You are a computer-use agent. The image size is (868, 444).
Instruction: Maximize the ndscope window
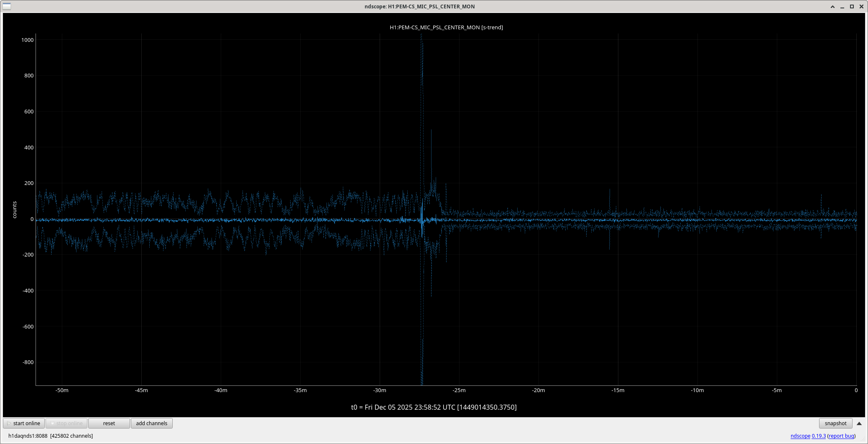852,6
